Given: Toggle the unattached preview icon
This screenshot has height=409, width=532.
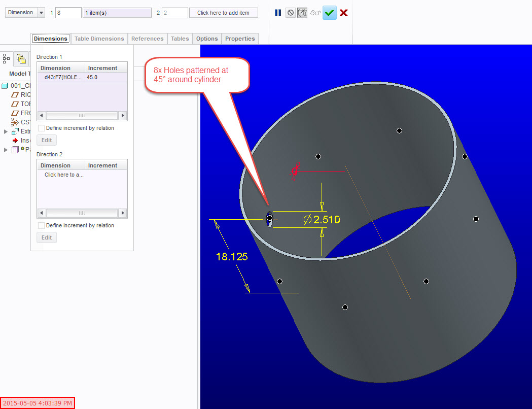Looking at the screenshot, I should click(302, 13).
